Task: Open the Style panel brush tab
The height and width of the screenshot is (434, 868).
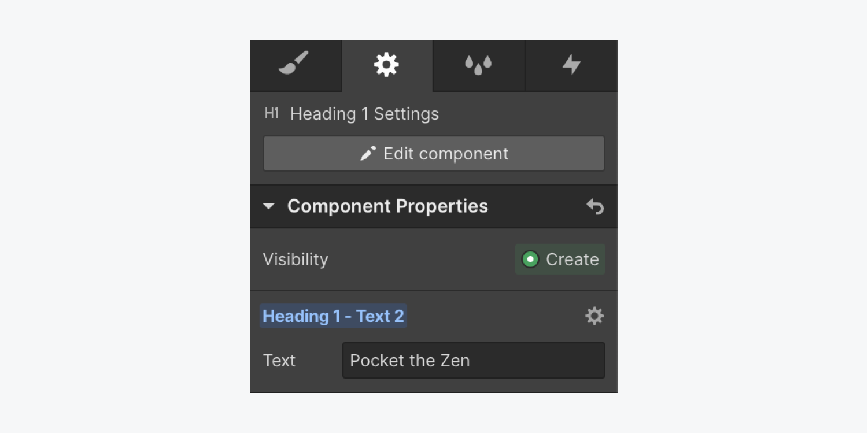Action: [x=295, y=65]
